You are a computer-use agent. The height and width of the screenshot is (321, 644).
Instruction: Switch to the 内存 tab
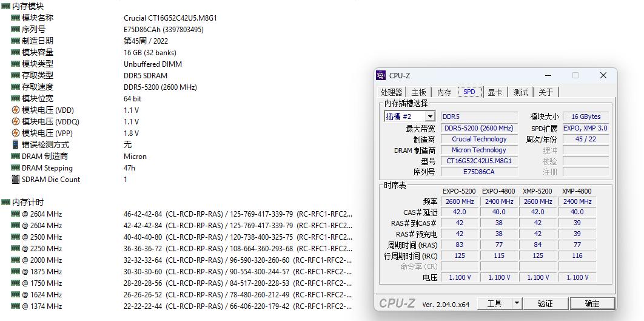click(444, 92)
